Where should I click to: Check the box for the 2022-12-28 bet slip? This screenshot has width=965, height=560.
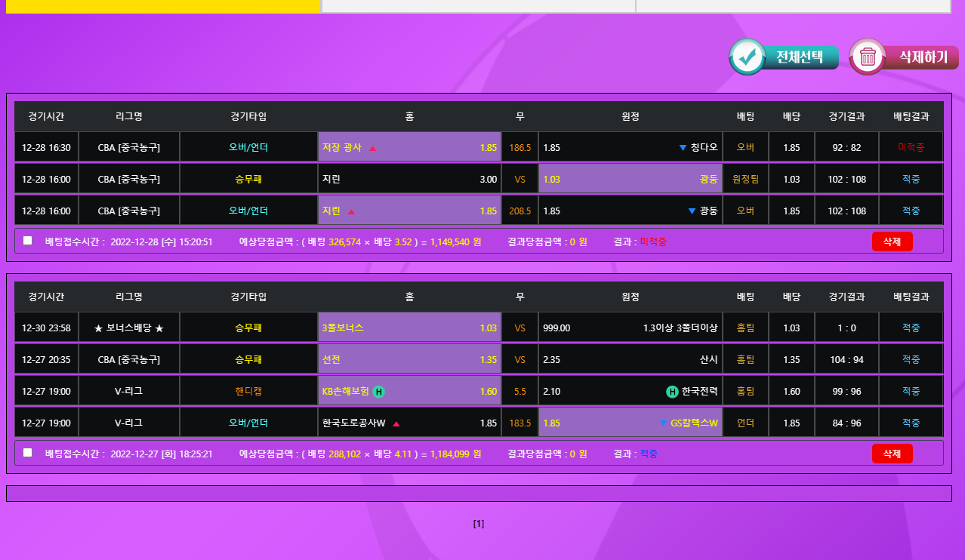pos(28,241)
